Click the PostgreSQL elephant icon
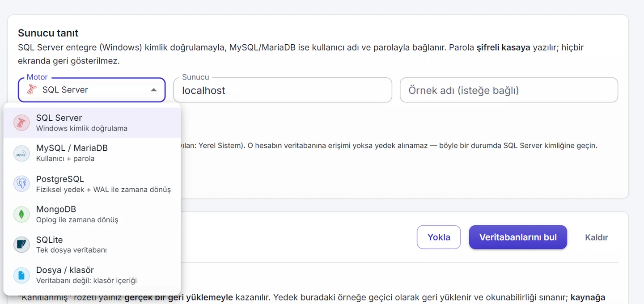The width and height of the screenshot is (644, 304). click(x=21, y=184)
